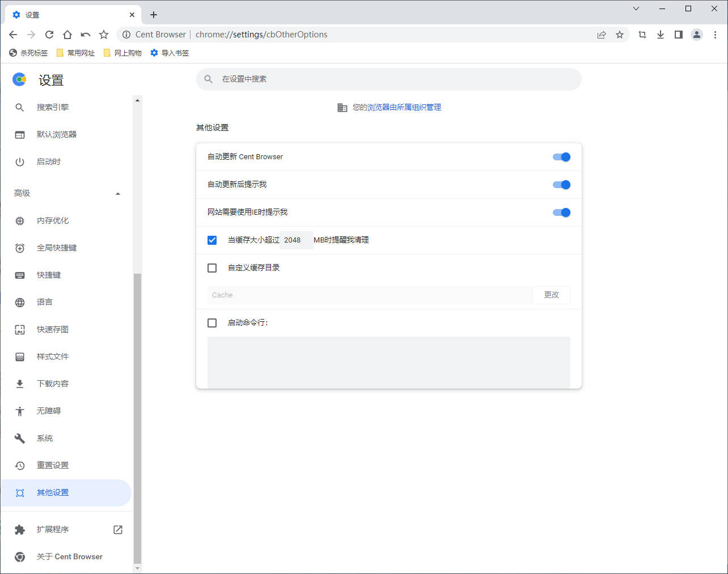This screenshot has height=574, width=728.
Task: Click the site info icon in address bar
Action: point(126,35)
